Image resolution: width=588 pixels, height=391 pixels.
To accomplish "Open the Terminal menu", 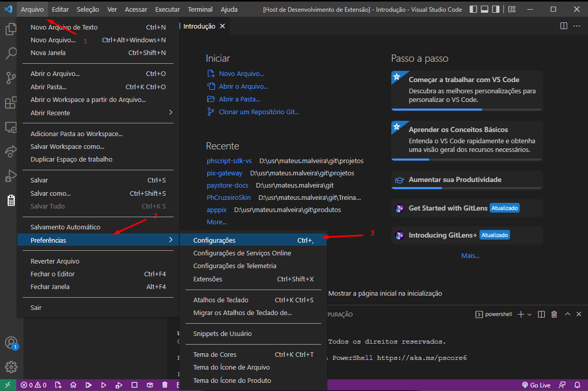I will tap(200, 9).
